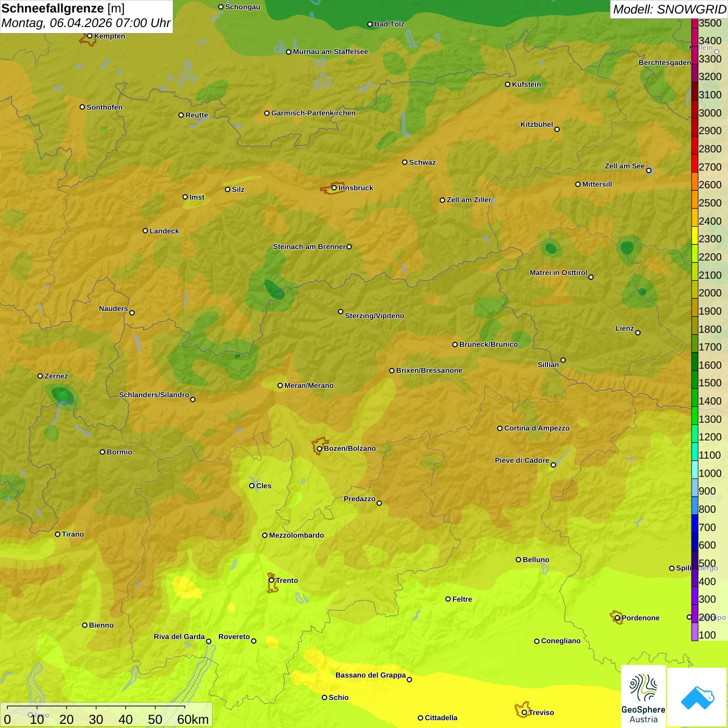Screen dimensions: 728x728
Task: Click the Brixen/Bressanone label
Action: 429,370
